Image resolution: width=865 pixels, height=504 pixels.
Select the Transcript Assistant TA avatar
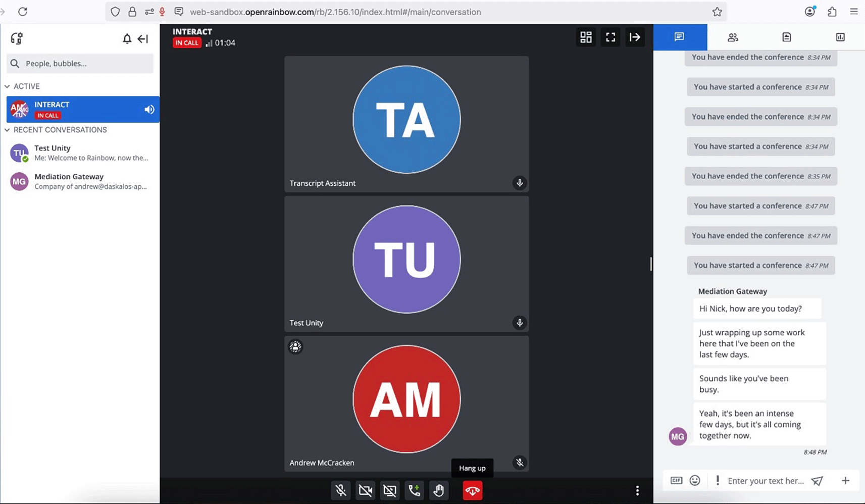click(406, 120)
